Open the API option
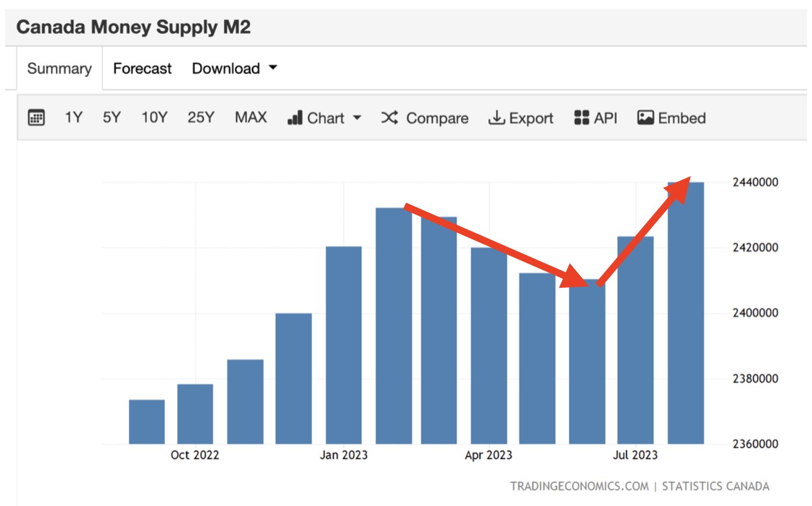 (596, 118)
